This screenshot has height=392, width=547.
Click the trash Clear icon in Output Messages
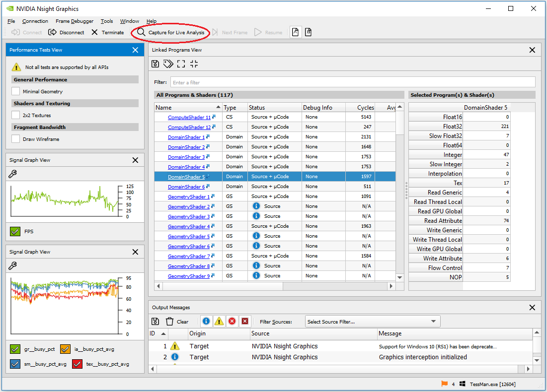(170, 322)
